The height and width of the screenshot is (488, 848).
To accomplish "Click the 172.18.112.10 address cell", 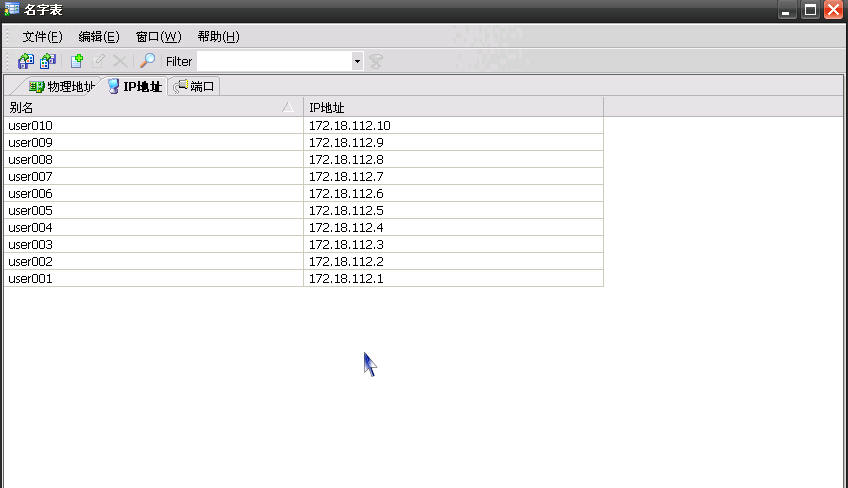I will pyautogui.click(x=453, y=126).
